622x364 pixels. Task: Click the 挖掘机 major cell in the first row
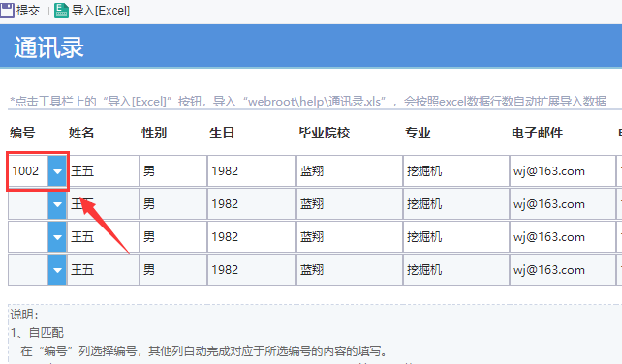pos(456,171)
